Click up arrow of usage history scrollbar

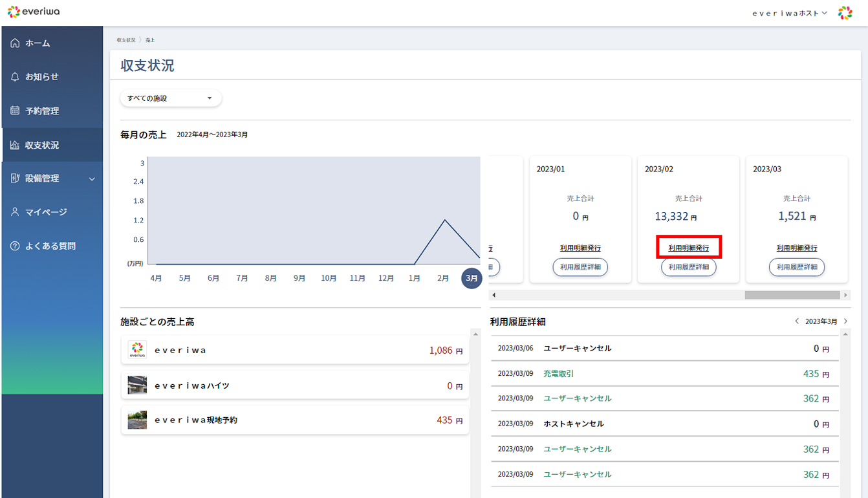[x=845, y=334]
